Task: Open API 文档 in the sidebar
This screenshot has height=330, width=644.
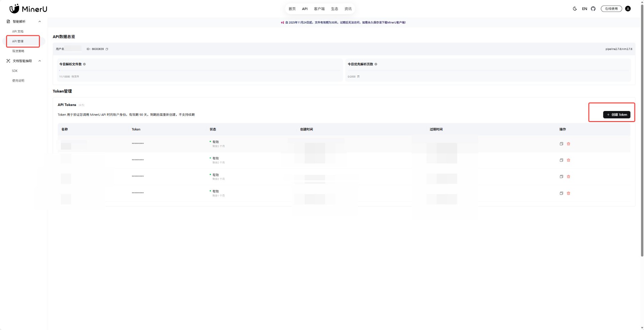Action: coord(18,32)
